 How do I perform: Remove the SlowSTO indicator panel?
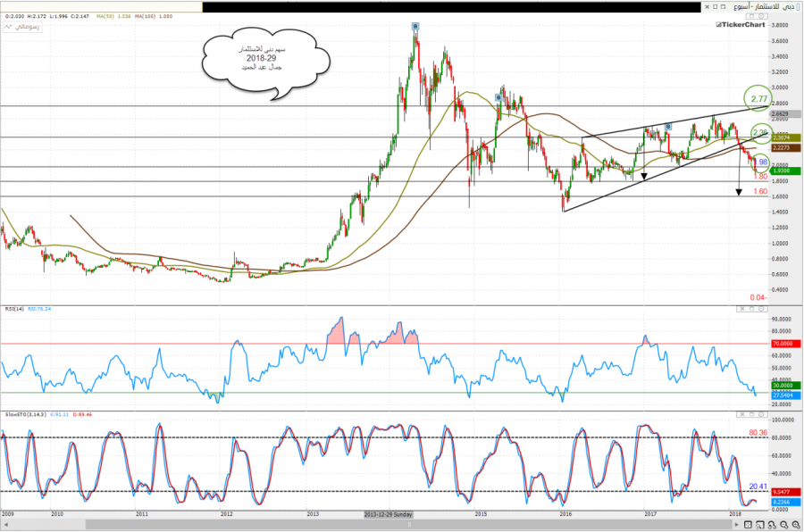[741, 414]
